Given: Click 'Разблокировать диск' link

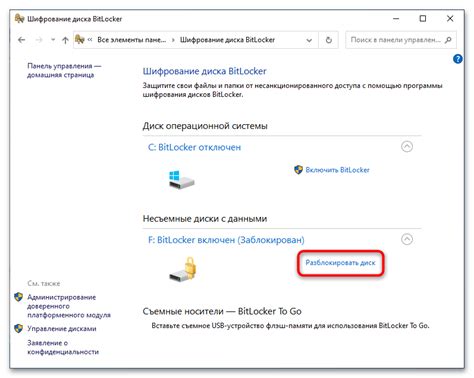Looking at the screenshot, I should pyautogui.click(x=340, y=263).
